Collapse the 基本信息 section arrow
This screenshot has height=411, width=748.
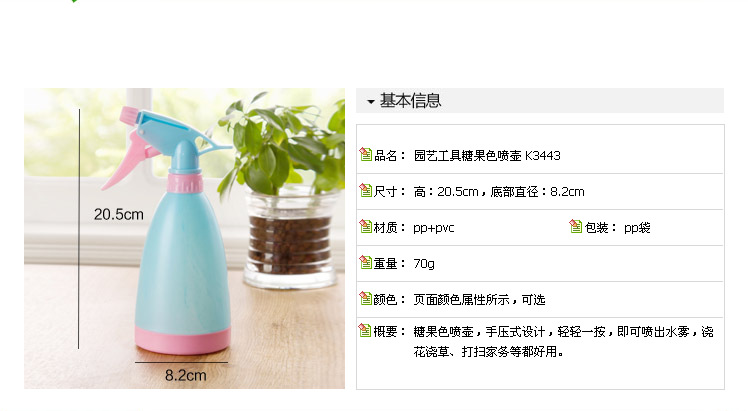[x=371, y=101]
